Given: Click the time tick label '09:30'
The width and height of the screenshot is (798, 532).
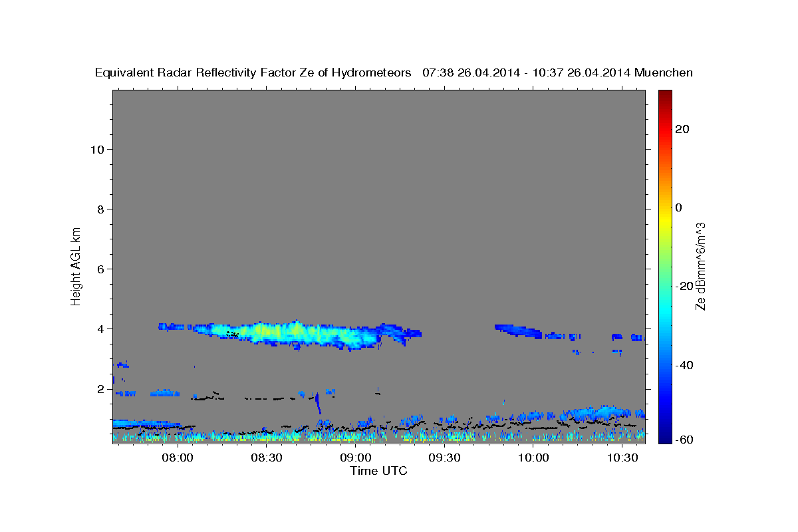Looking at the screenshot, I should pos(444,458).
